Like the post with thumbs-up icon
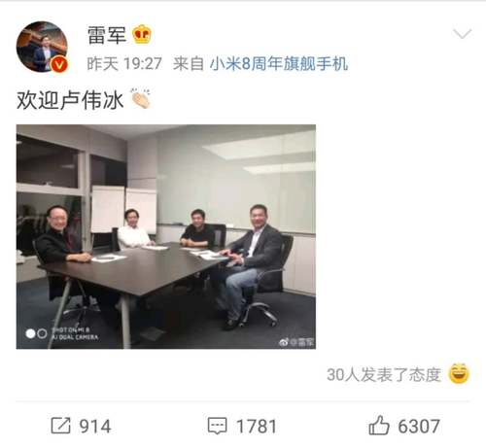The image size is (486, 448). click(x=379, y=425)
